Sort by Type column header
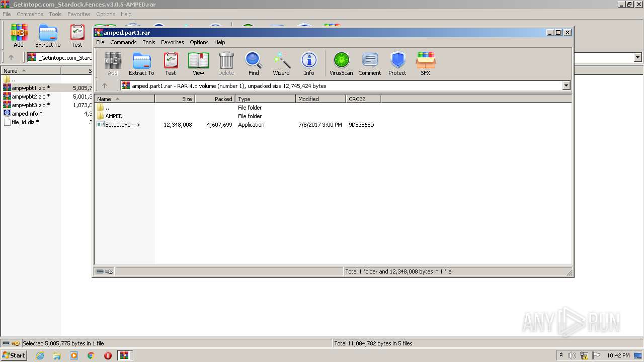Screen dimensions: 644x362 point(265,99)
